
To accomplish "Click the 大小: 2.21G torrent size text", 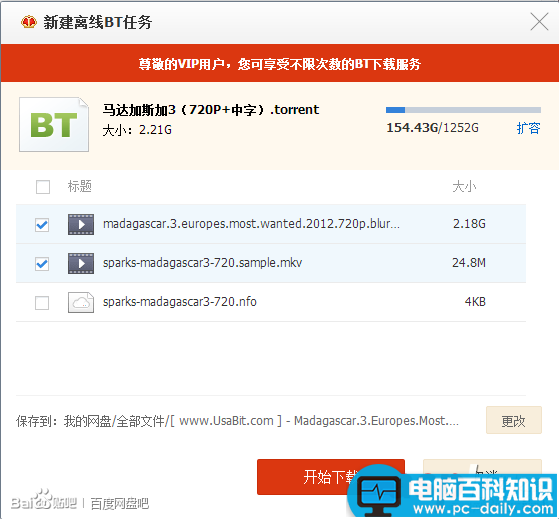I will click(x=137, y=130).
